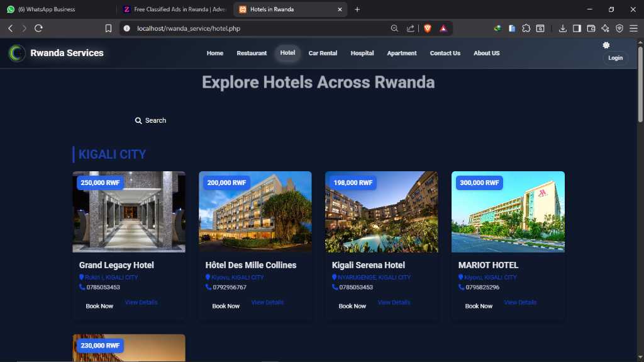644x362 pixels.
Task: Click the Grand Legacy Hotel photo
Action: coord(129,212)
